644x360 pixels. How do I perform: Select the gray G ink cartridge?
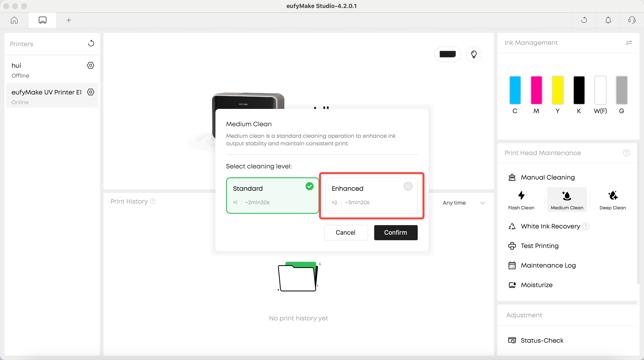tap(622, 90)
